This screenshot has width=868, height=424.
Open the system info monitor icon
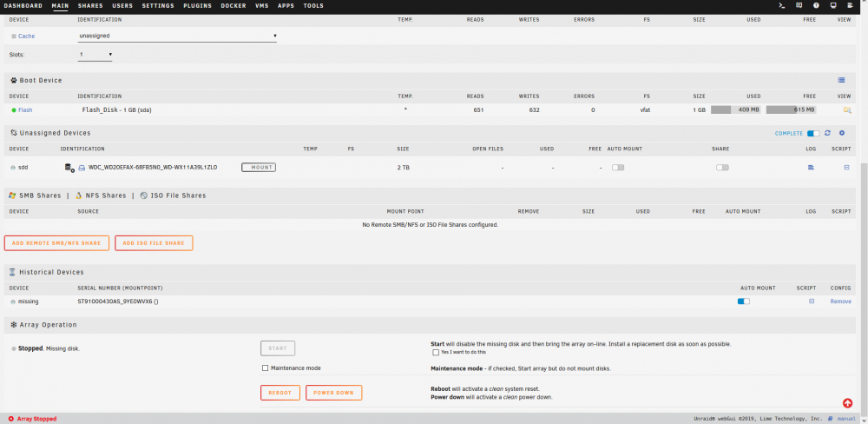click(833, 5)
